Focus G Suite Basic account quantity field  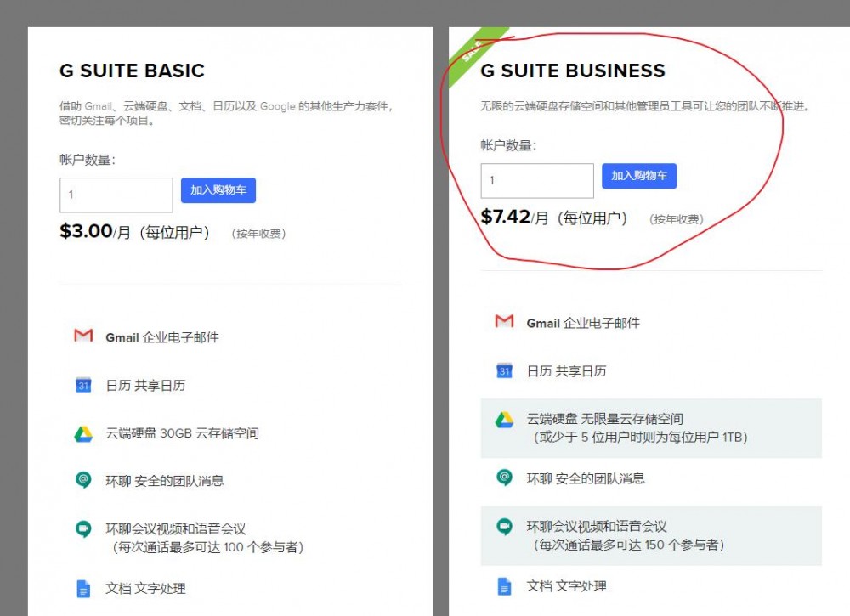(116, 195)
